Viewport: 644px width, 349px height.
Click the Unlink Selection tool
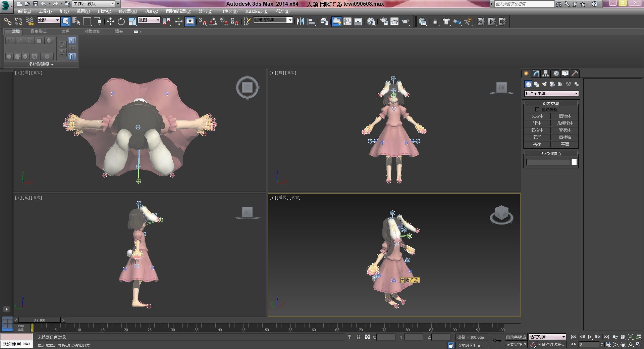click(18, 21)
